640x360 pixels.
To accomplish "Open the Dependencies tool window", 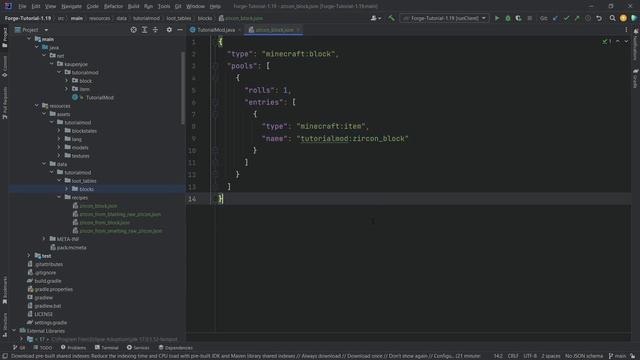I will [176, 348].
